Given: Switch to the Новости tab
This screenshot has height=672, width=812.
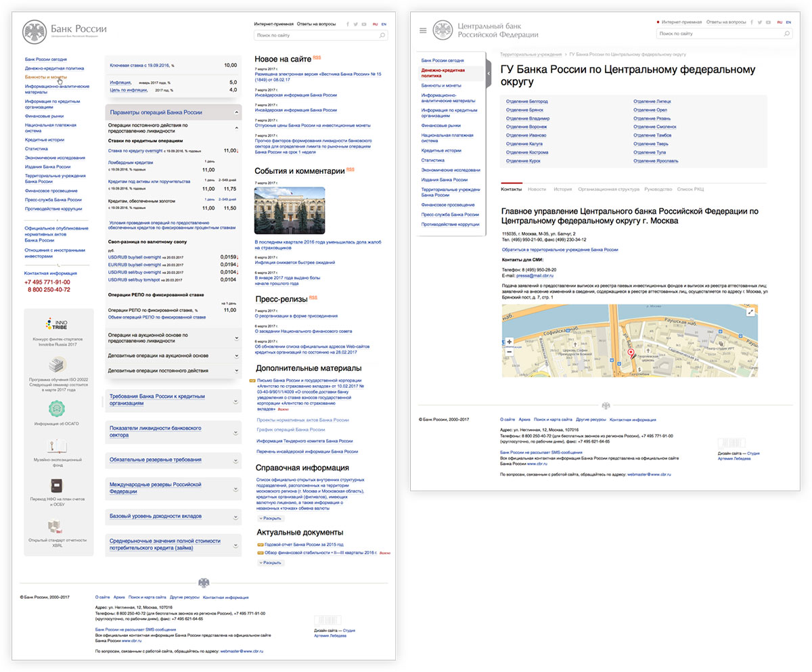Looking at the screenshot, I should tap(537, 189).
